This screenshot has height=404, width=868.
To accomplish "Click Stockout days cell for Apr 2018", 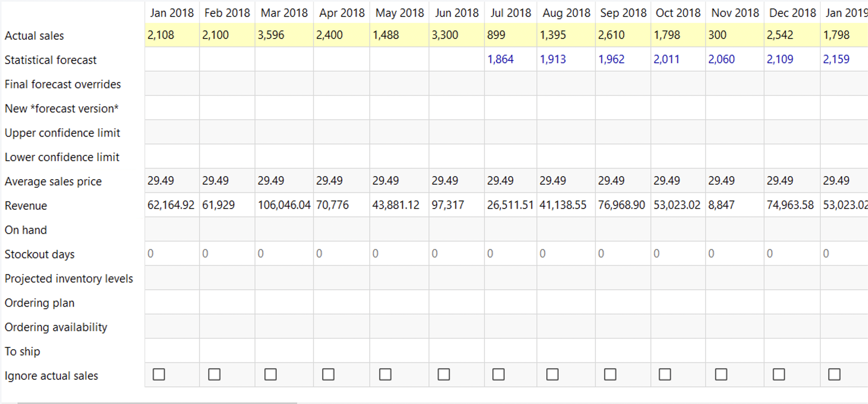I will coord(341,254).
